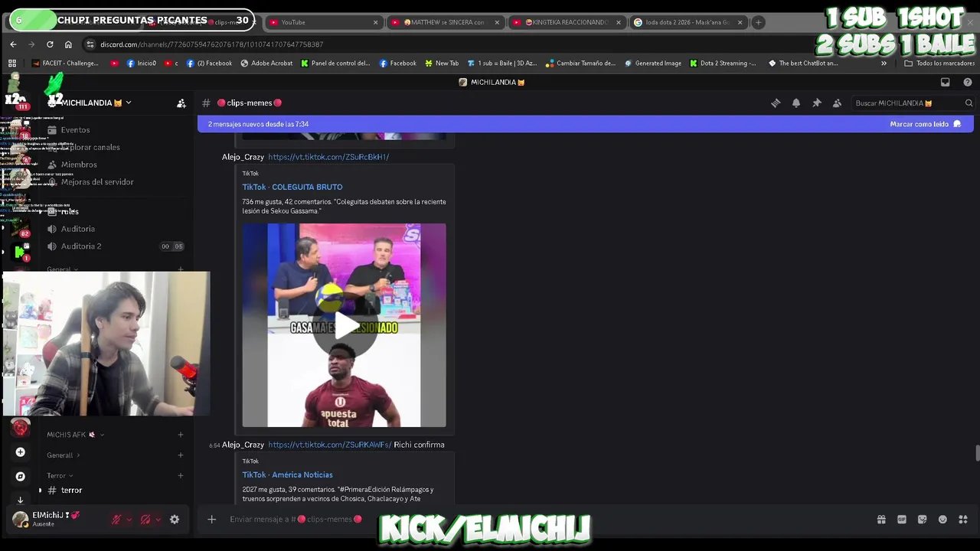Collapse the MICHIS AFK category
Viewport: 980px width, 551px height.
pyautogui.click(x=75, y=435)
